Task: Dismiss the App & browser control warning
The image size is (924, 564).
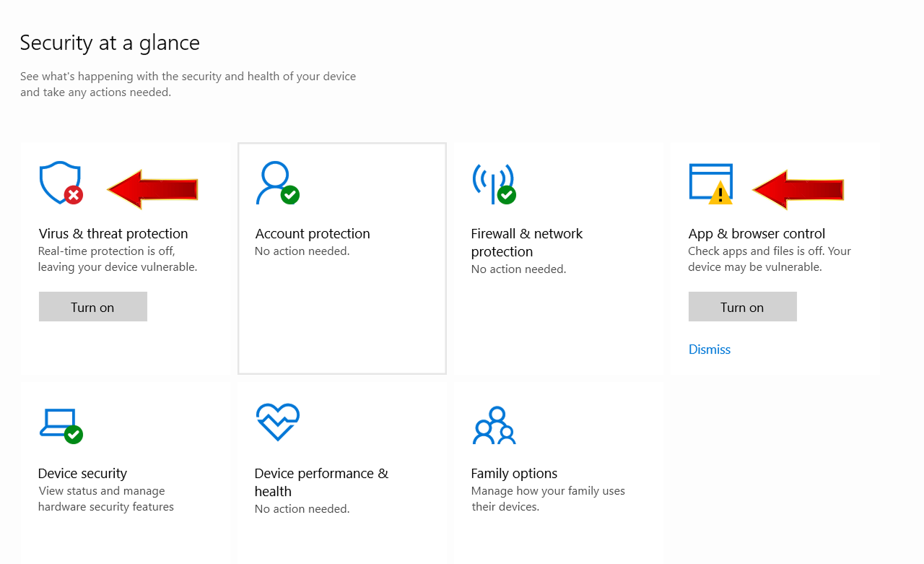Action: click(710, 350)
